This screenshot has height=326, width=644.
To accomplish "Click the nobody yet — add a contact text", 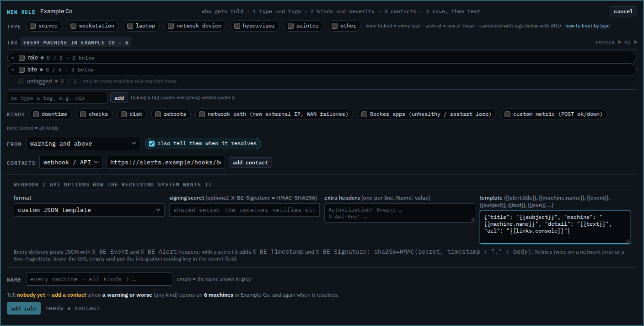I will pyautogui.click(x=52, y=295).
